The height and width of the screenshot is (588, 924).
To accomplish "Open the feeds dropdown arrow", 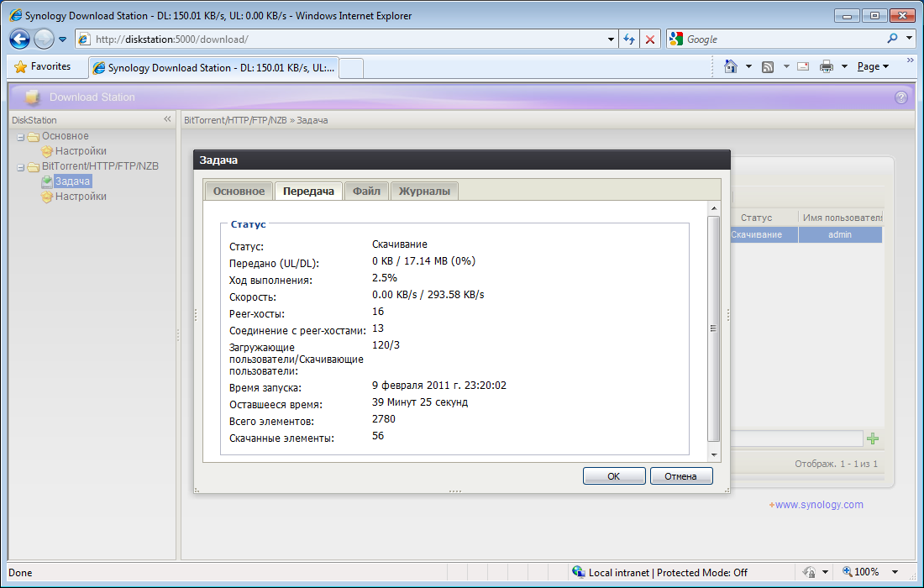I will pos(786,66).
